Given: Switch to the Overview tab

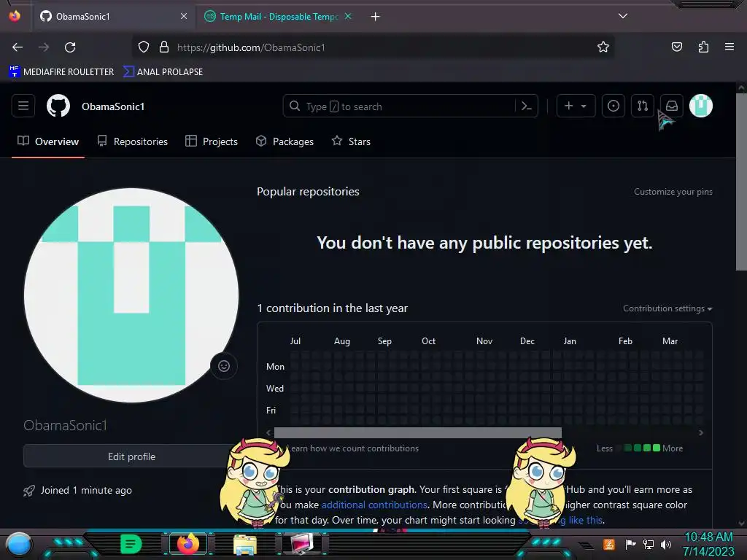Looking at the screenshot, I should [48, 141].
